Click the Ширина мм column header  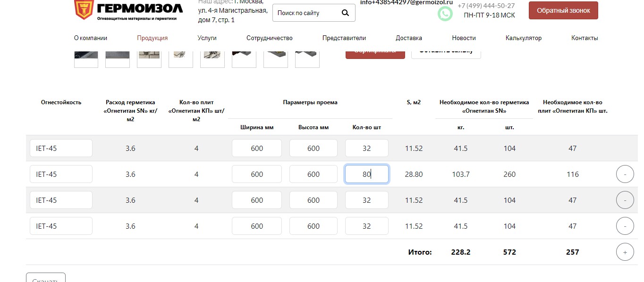(257, 127)
